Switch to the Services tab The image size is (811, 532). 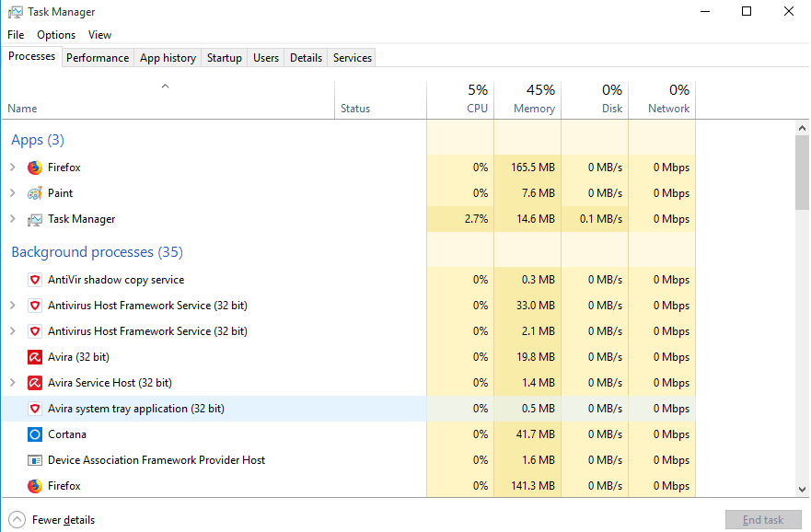353,58
